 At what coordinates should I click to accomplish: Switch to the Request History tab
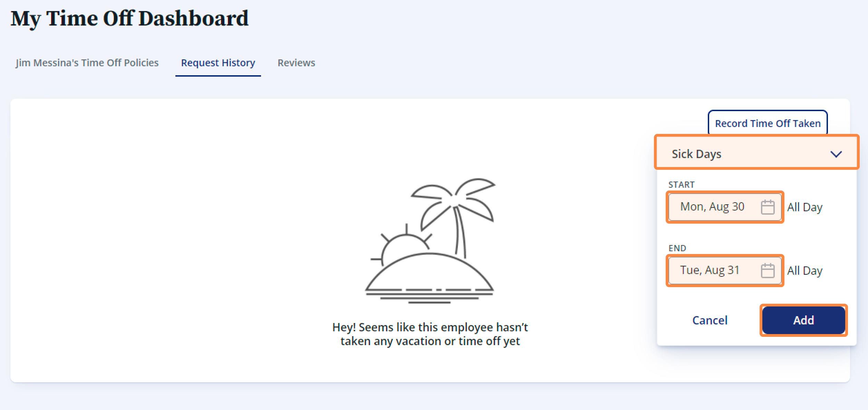click(218, 63)
